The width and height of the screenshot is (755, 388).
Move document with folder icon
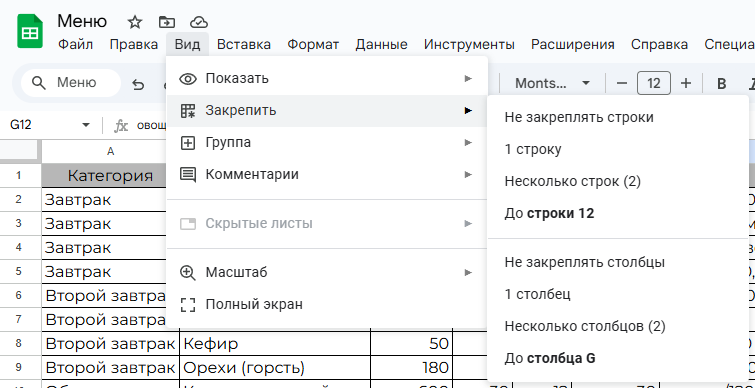pyautogui.click(x=167, y=22)
